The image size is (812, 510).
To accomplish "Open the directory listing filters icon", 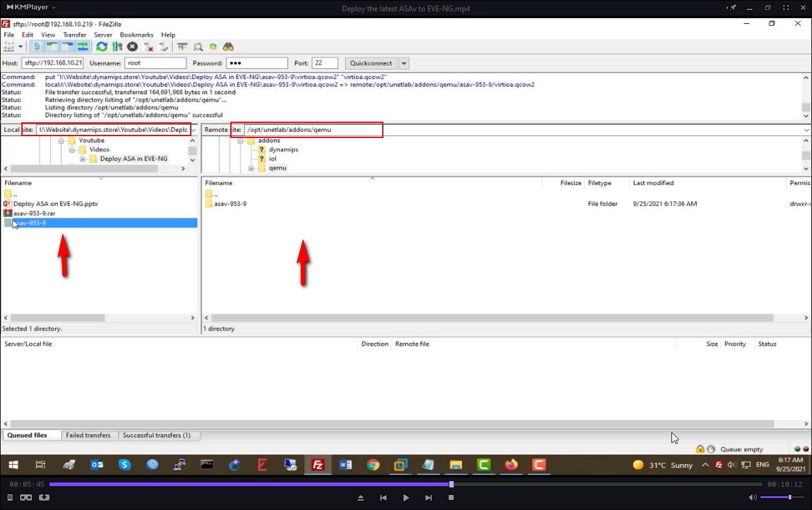I will point(183,46).
